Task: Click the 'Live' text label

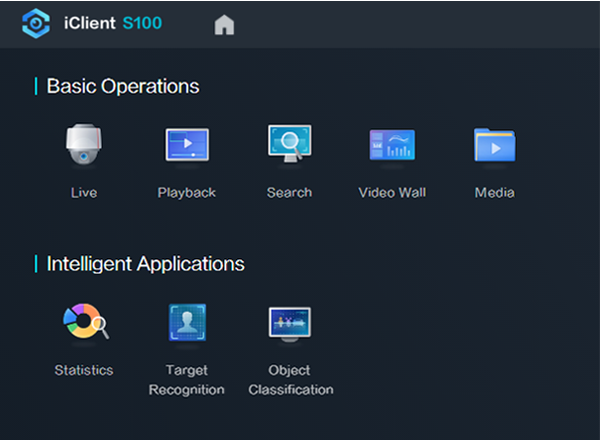Action: point(84,193)
